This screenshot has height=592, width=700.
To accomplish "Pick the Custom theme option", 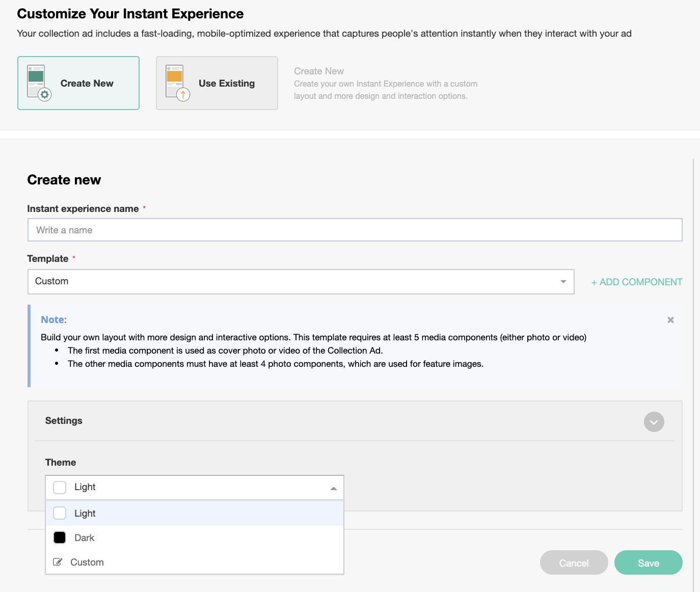I will point(87,562).
